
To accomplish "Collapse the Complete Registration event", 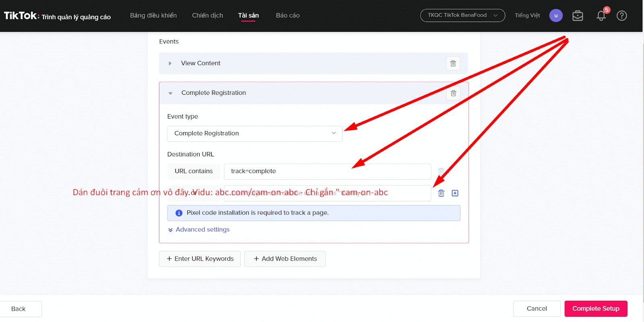I will click(170, 93).
